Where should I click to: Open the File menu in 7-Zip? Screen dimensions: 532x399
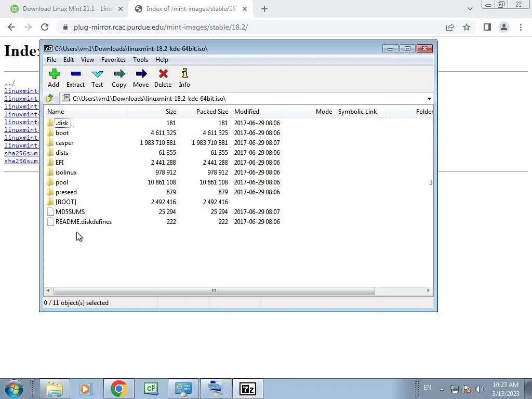pyautogui.click(x=51, y=60)
